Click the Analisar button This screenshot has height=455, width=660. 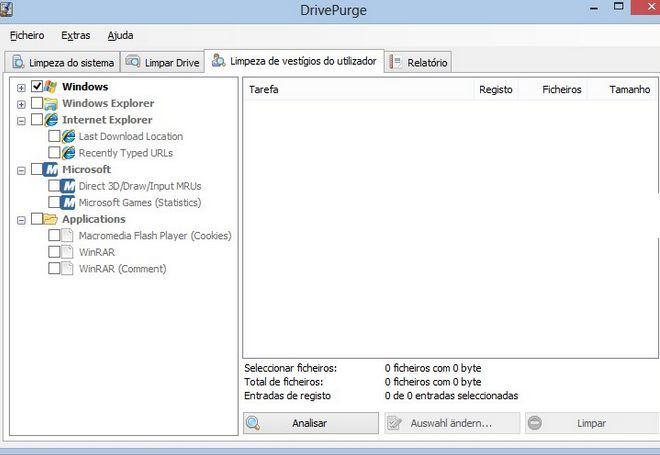pos(311,423)
